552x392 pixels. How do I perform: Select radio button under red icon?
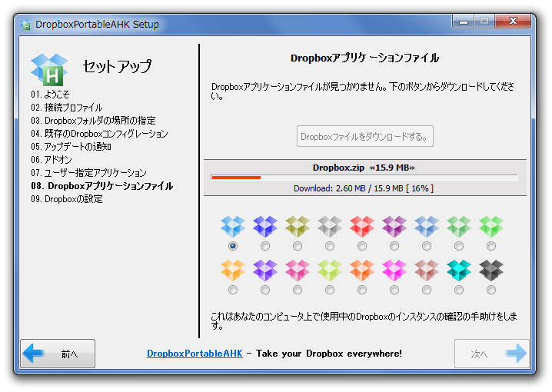[362, 246]
